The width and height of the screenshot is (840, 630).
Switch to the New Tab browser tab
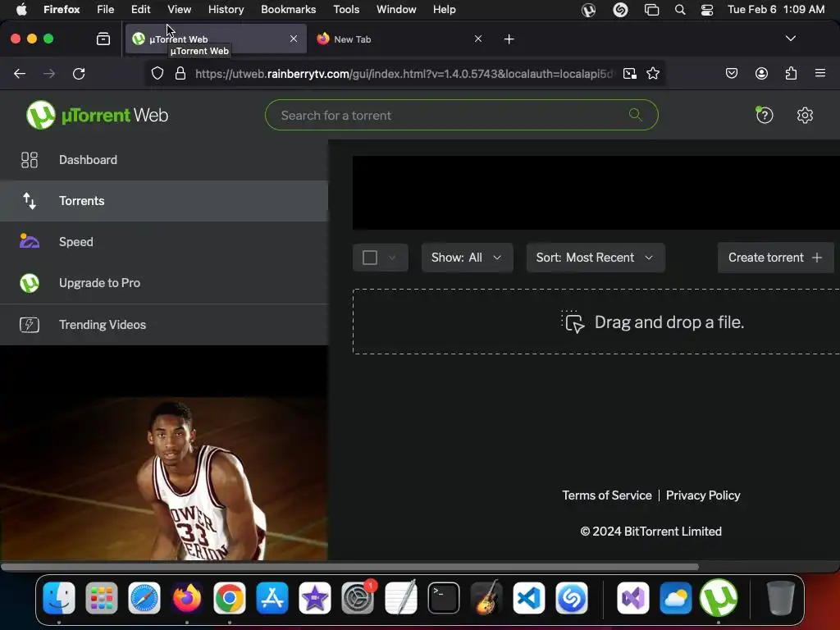tap(399, 39)
